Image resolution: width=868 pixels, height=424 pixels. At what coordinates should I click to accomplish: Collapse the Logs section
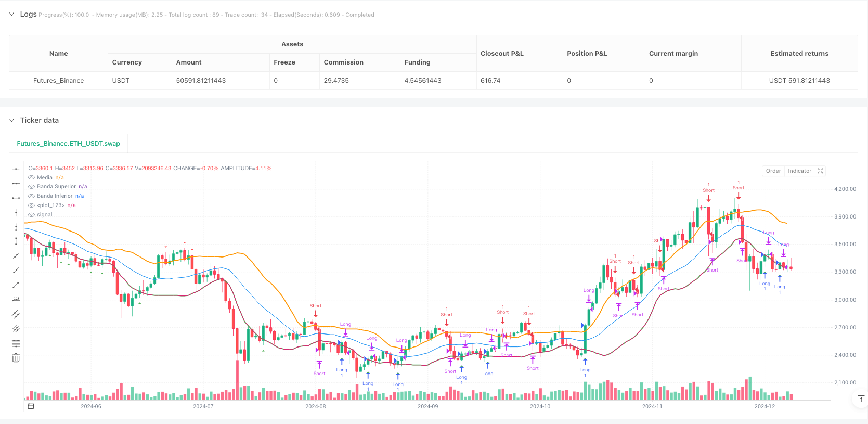[x=11, y=15]
